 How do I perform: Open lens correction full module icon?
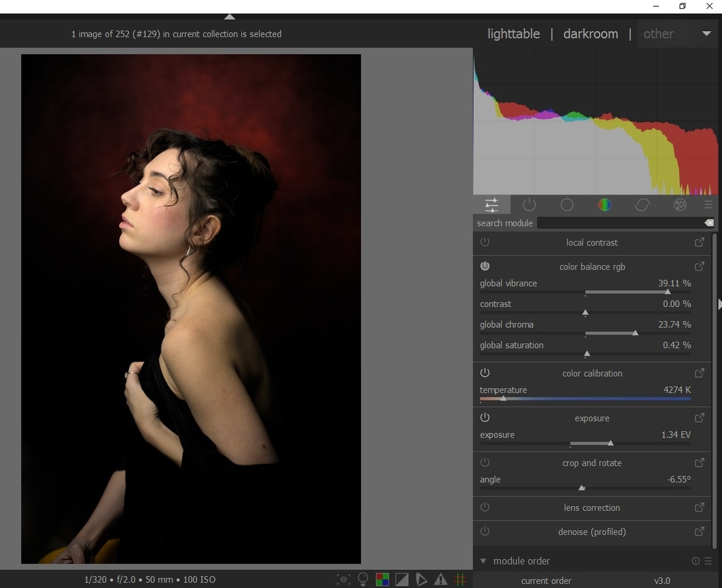pyautogui.click(x=699, y=507)
